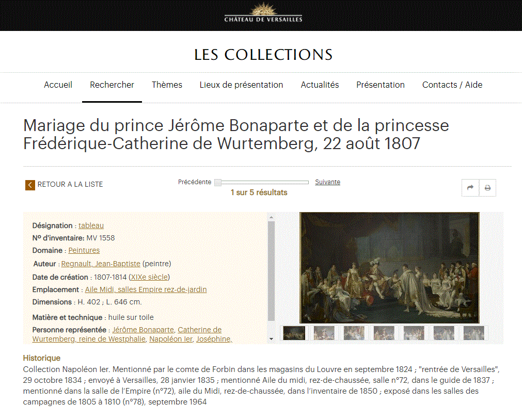The width and height of the screenshot is (522, 420).
Task: Click the back arrow beside Retour à la liste
Action: tap(30, 185)
